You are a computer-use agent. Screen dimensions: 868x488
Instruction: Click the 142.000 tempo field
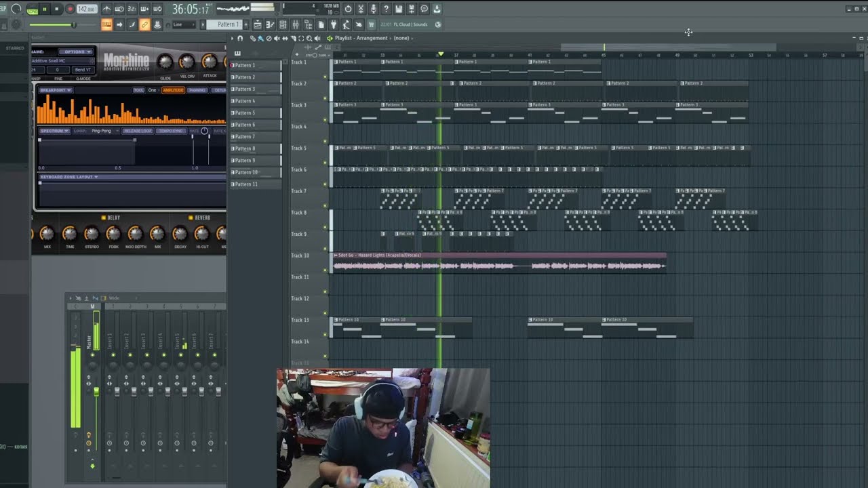click(x=86, y=9)
